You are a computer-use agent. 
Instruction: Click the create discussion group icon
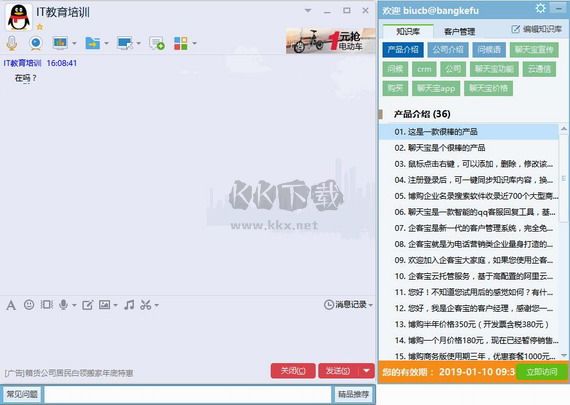(157, 43)
